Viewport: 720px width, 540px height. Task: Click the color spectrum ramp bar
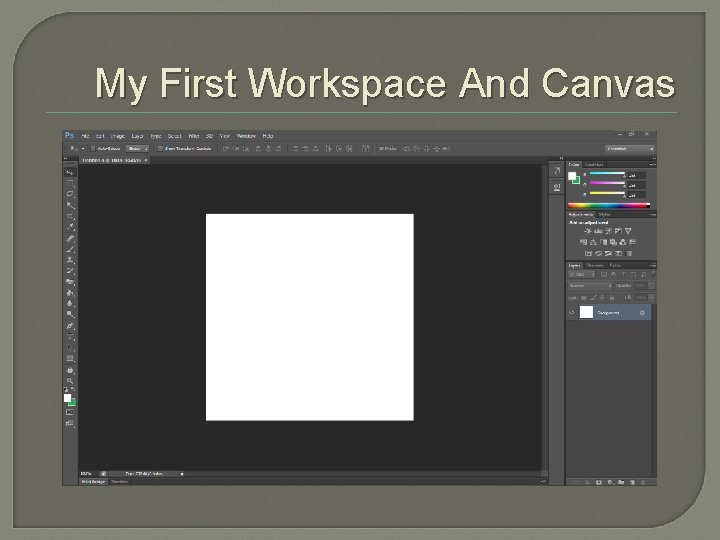coord(609,205)
